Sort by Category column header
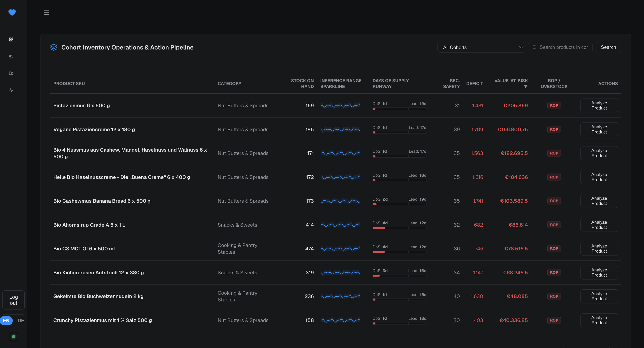 [x=229, y=84]
